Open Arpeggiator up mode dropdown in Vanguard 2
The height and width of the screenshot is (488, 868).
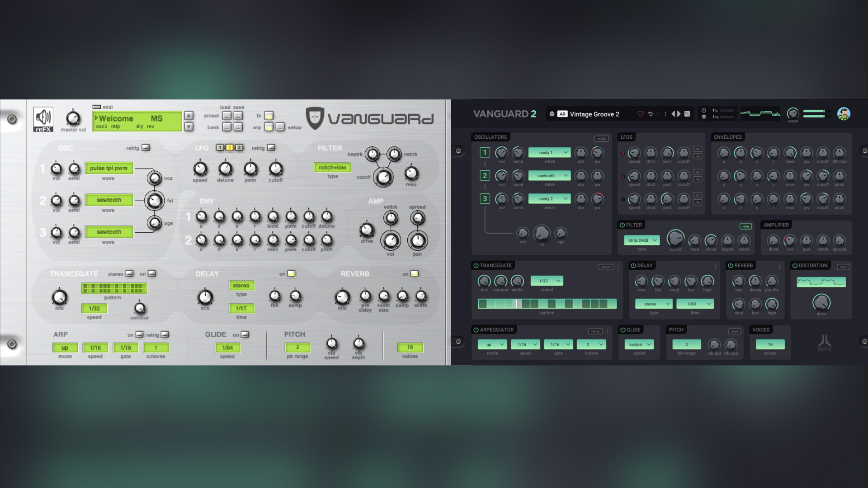[492, 344]
